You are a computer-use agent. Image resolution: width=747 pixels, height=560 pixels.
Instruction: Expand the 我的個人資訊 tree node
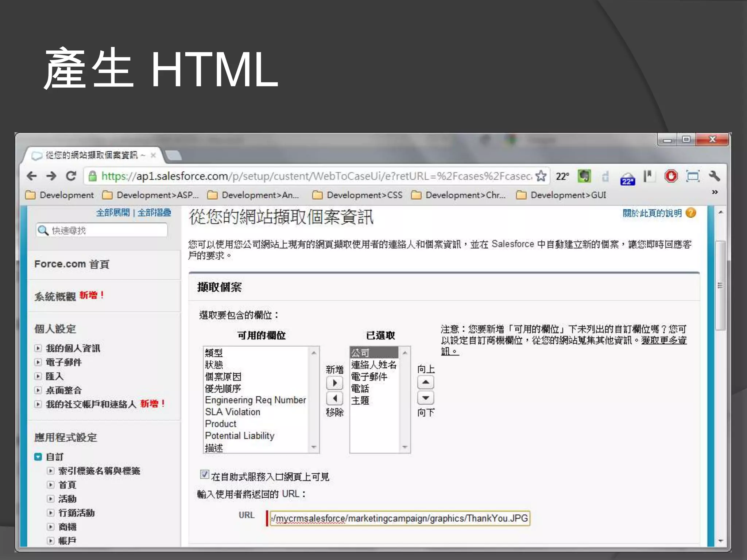pos(38,348)
